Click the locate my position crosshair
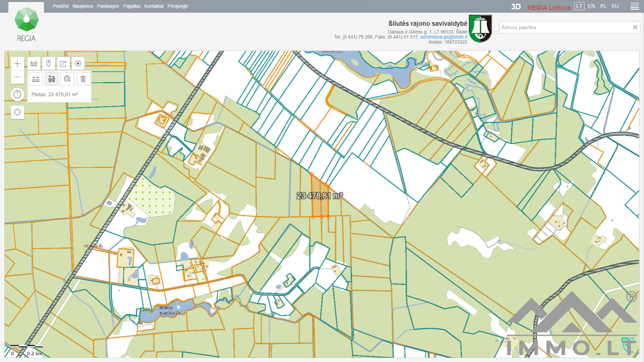This screenshot has height=362, width=644. [x=17, y=112]
